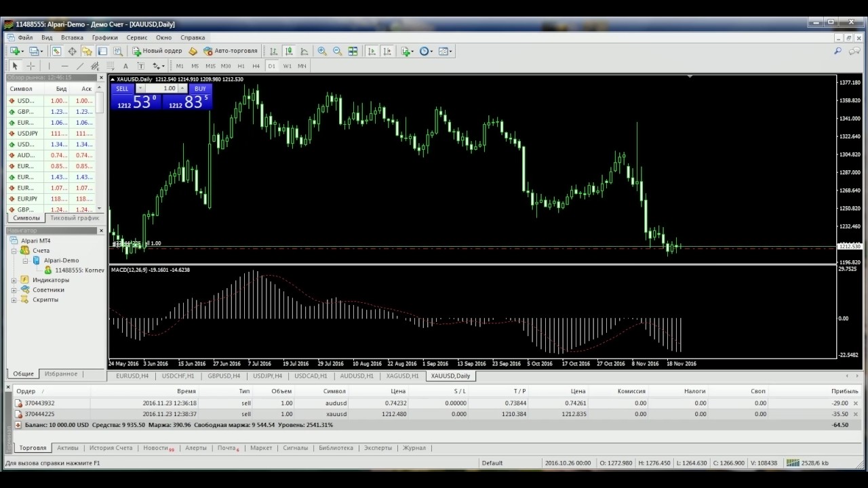This screenshot has width=868, height=488.
Task: Open the volume dropdown arrow beside SELL
Action: pos(140,88)
